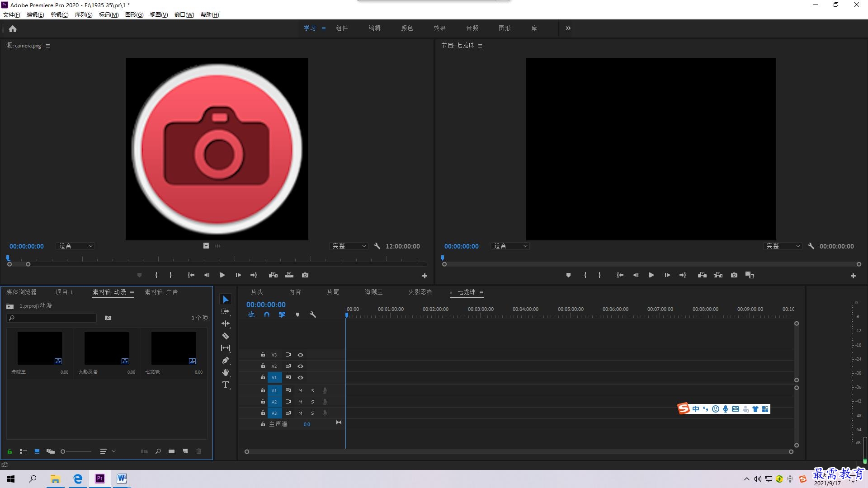Open Program monitor panel menu
The width and height of the screenshot is (868, 488).
click(x=480, y=46)
